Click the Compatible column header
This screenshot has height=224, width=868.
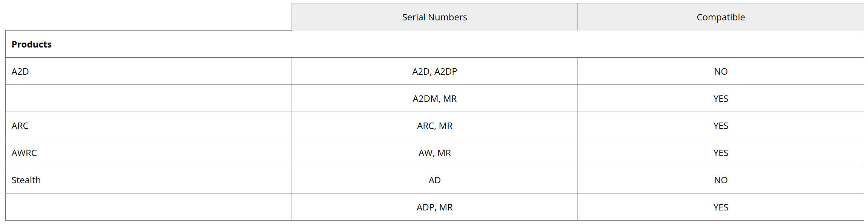(720, 17)
